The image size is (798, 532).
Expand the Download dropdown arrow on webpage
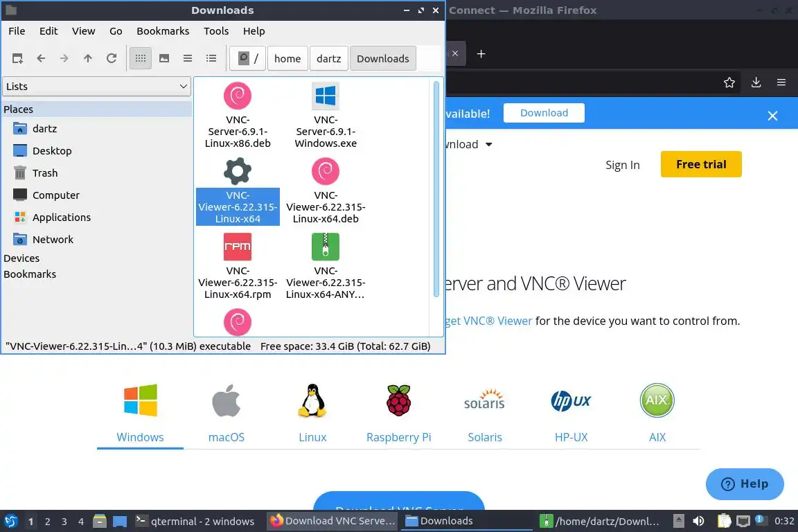tap(488, 145)
